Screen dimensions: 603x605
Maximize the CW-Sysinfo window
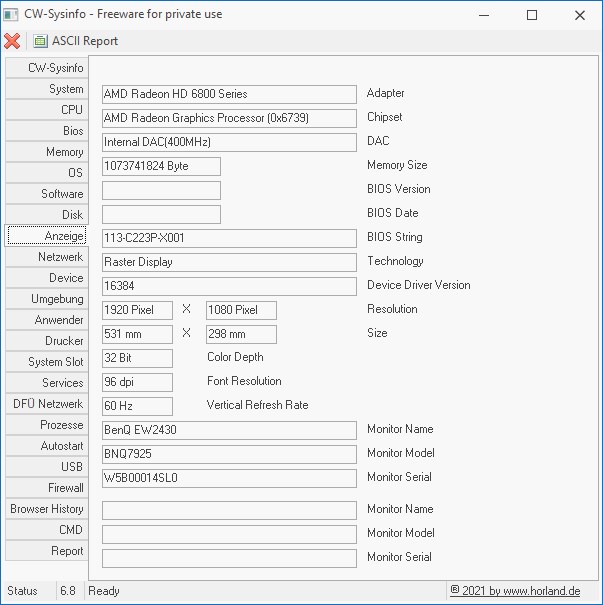532,15
